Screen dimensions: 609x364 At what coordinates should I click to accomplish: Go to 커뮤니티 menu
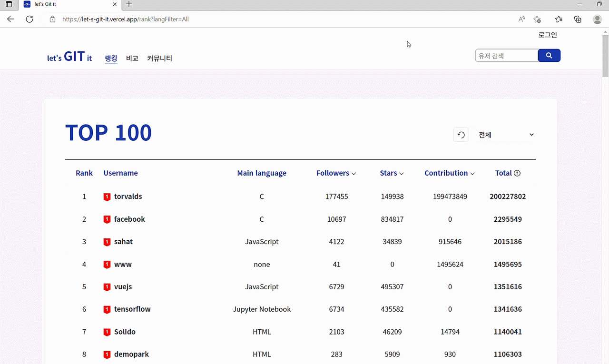[x=159, y=59]
